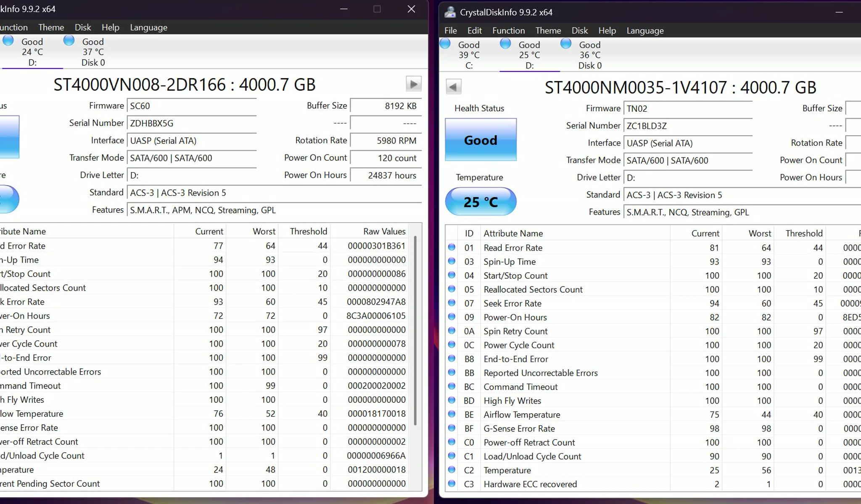Select the D: 24 °C disk tab in left window

pos(32,52)
